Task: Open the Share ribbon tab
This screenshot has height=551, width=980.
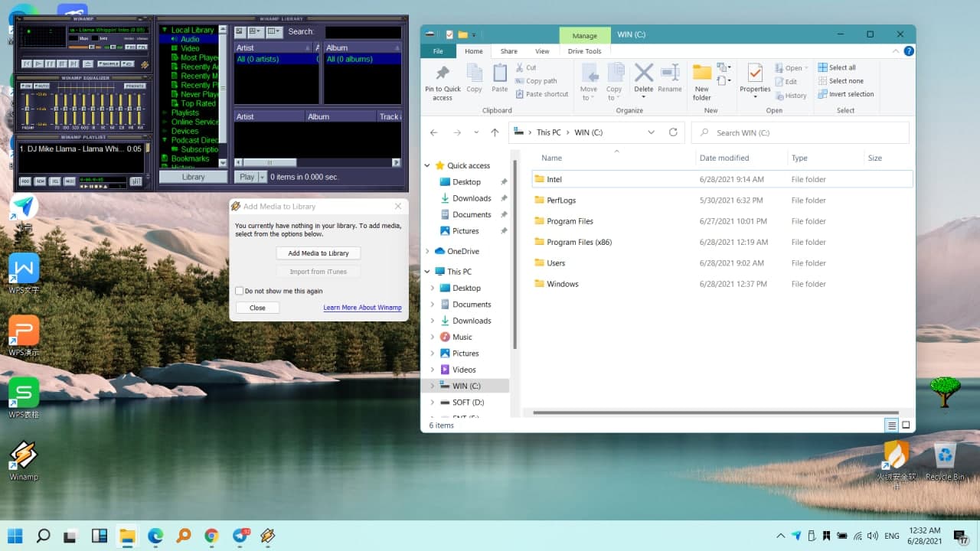Action: tap(508, 51)
